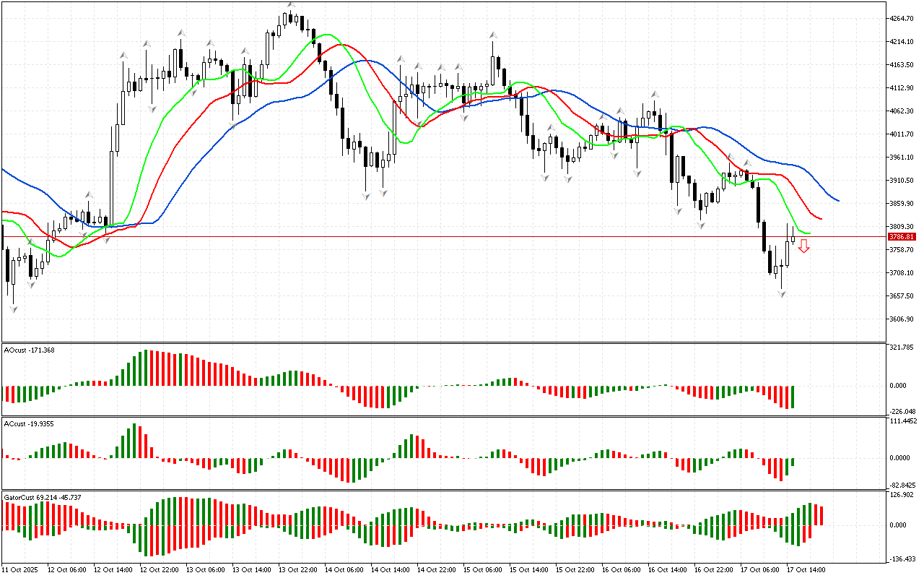
Task: Click the GatorCust indicator label
Action: click(42, 498)
